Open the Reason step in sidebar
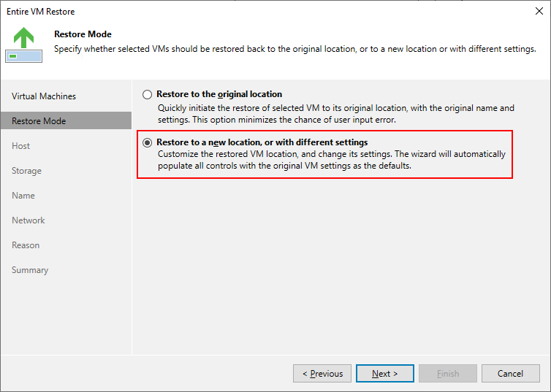This screenshot has width=551, height=392. tap(26, 245)
